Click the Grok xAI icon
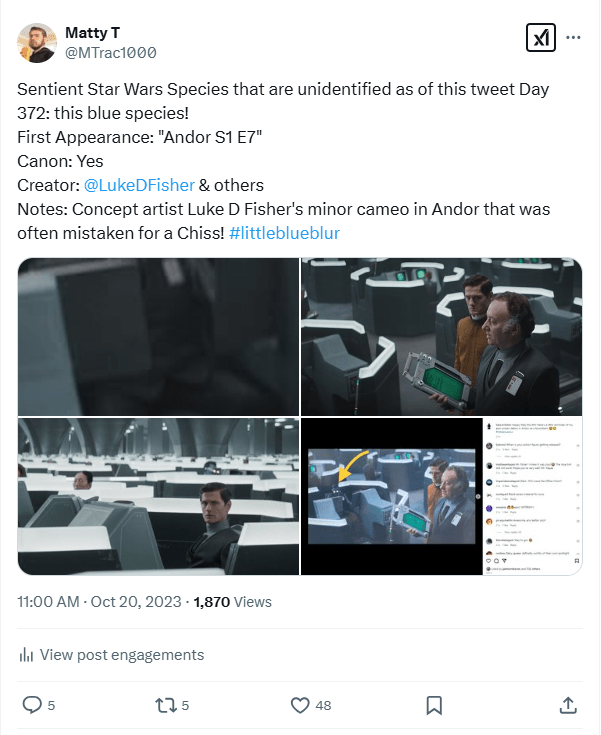The image size is (601, 735). pyautogui.click(x=540, y=38)
